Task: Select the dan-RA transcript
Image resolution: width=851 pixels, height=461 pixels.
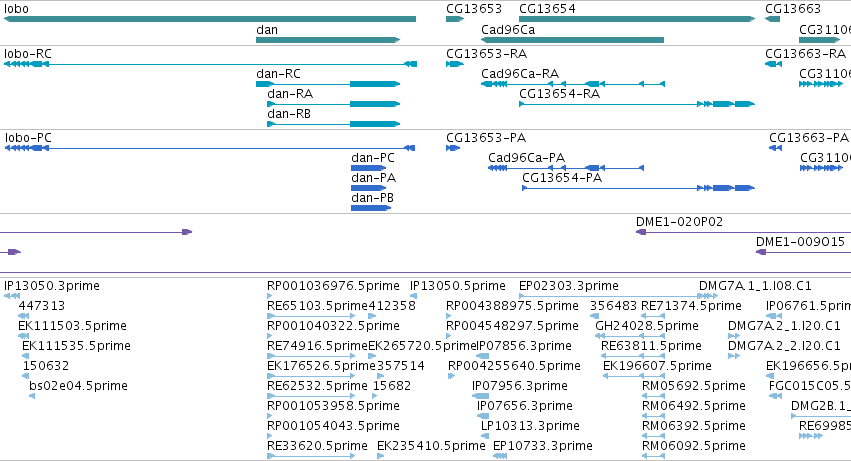Action: point(333,104)
